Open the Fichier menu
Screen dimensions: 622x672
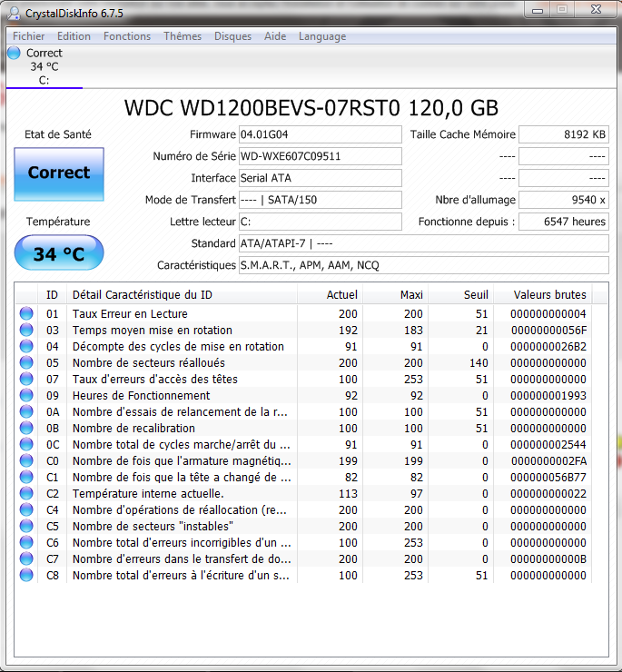pyautogui.click(x=28, y=36)
